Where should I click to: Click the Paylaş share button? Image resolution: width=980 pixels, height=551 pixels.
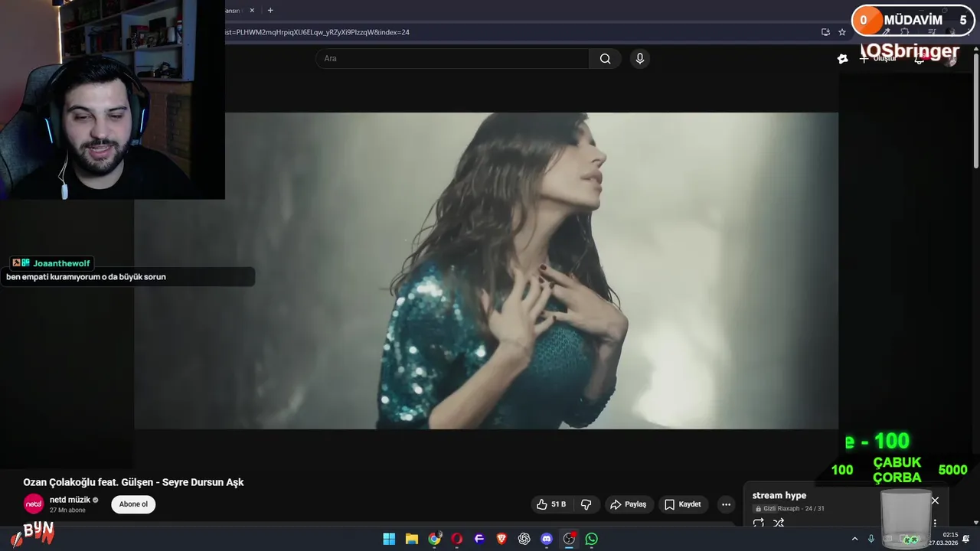coord(629,504)
